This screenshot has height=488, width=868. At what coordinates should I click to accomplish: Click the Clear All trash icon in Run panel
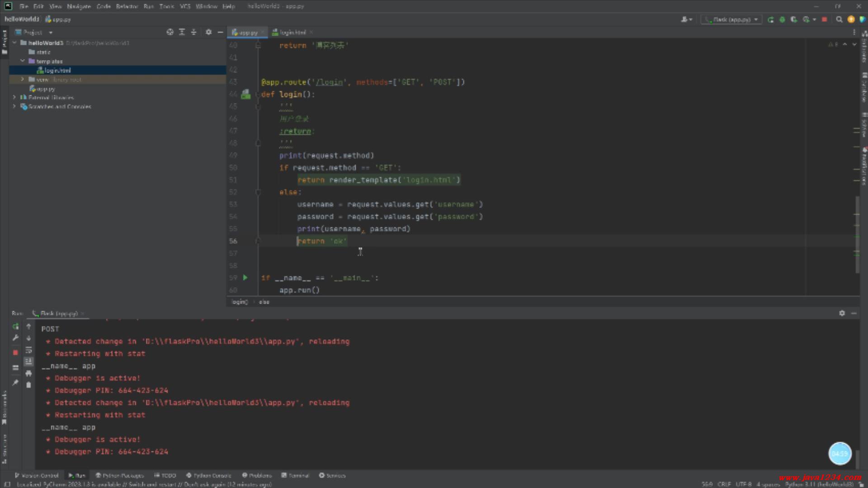[x=28, y=385]
